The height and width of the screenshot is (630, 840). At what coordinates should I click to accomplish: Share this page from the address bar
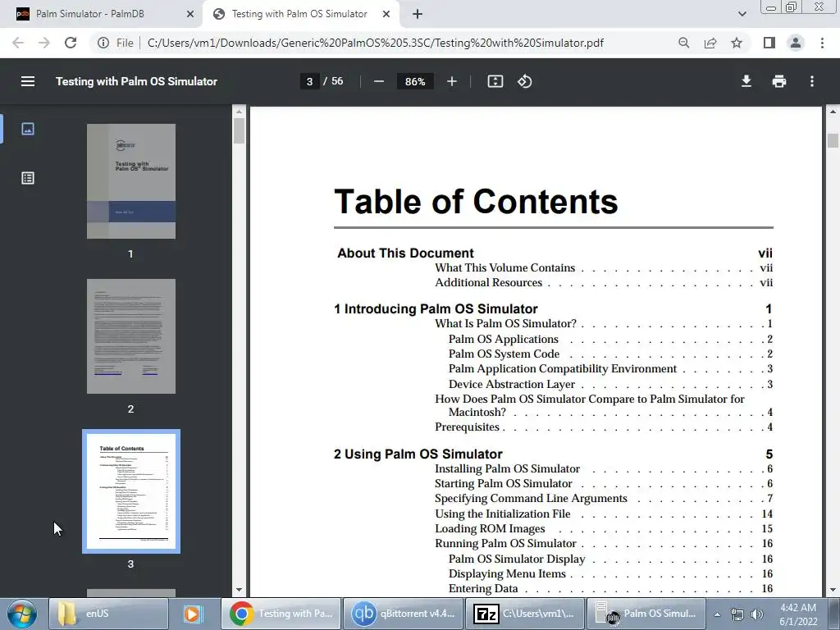pos(710,43)
